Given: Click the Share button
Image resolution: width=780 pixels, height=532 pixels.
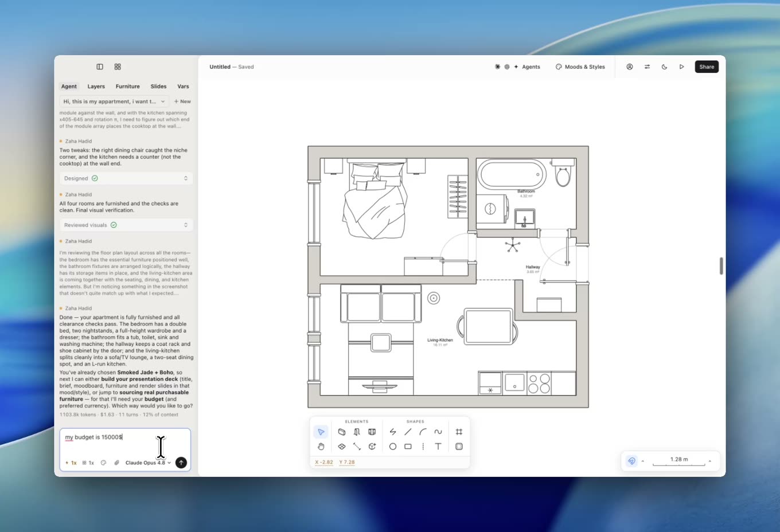Looking at the screenshot, I should pyautogui.click(x=707, y=66).
